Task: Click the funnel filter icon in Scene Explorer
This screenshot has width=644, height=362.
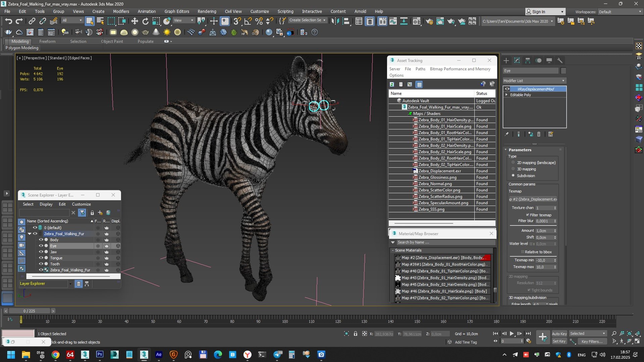Action: tap(82, 213)
